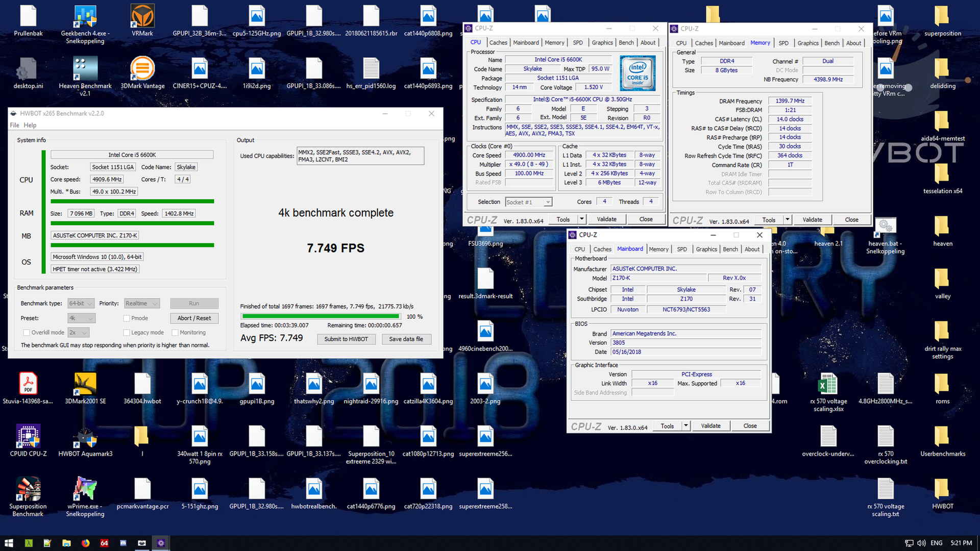The image size is (980, 551).
Task: Open Socket #1 selection dropdown in CPU-Z
Action: point(529,202)
